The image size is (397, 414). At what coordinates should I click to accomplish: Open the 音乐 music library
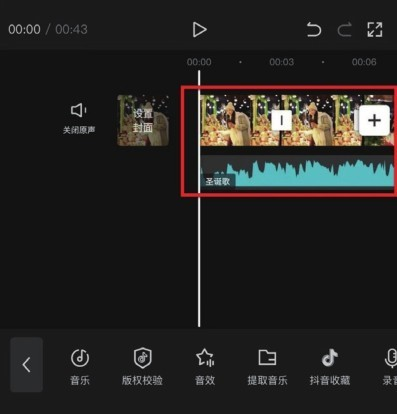click(80, 366)
